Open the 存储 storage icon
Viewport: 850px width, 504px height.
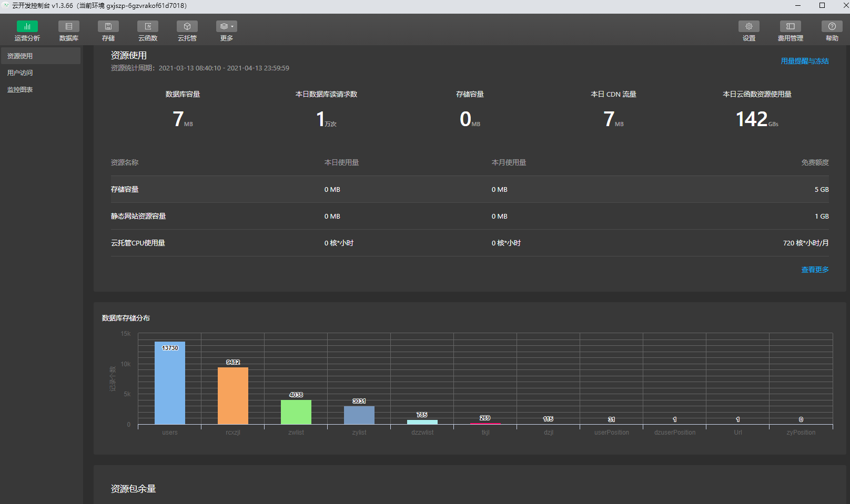coord(108,26)
